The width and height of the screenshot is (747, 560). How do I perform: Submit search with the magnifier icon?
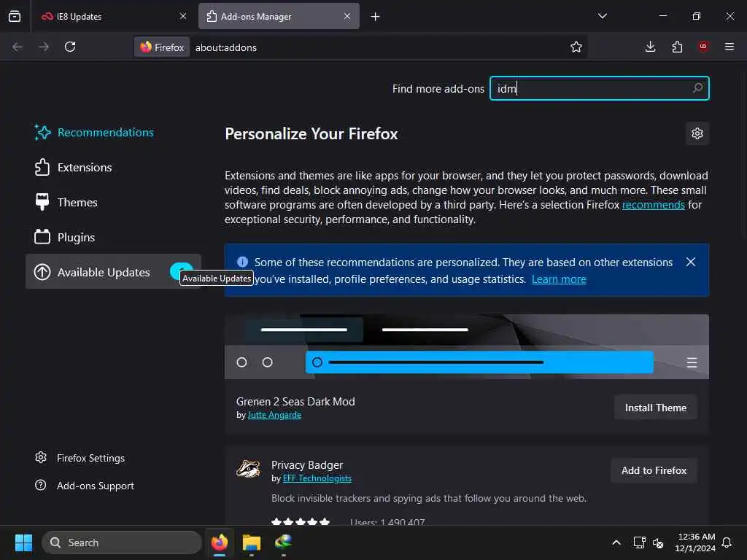[697, 88]
